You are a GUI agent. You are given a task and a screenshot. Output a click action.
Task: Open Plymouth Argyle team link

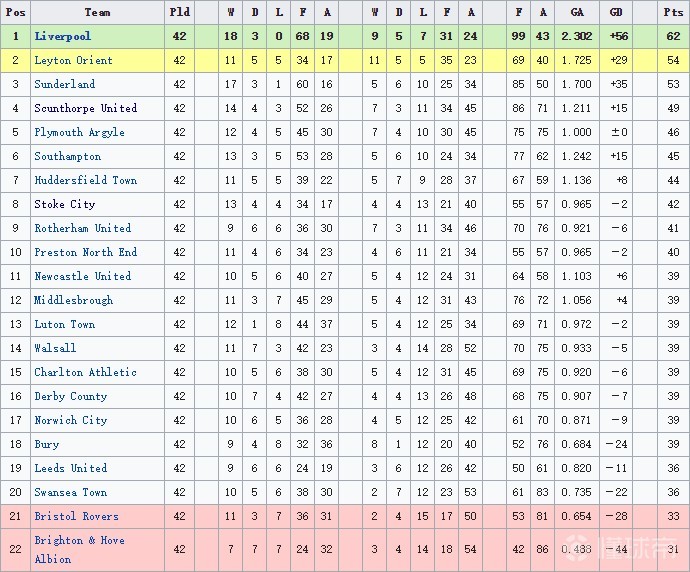pyautogui.click(x=79, y=132)
